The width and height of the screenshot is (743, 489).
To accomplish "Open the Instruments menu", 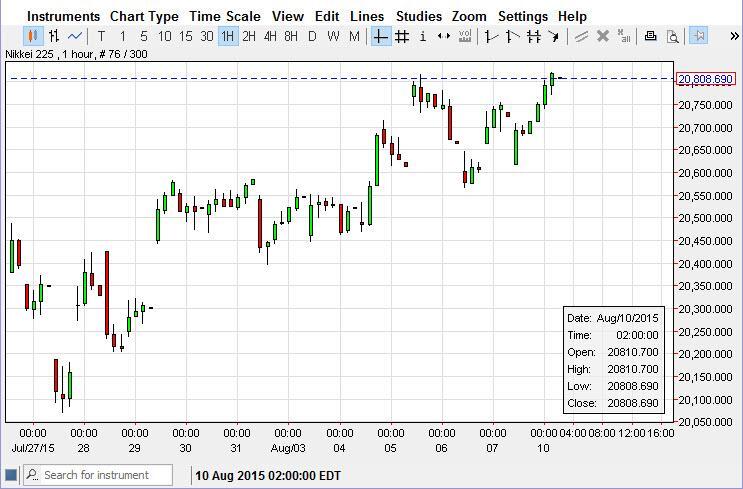I will [x=63, y=16].
